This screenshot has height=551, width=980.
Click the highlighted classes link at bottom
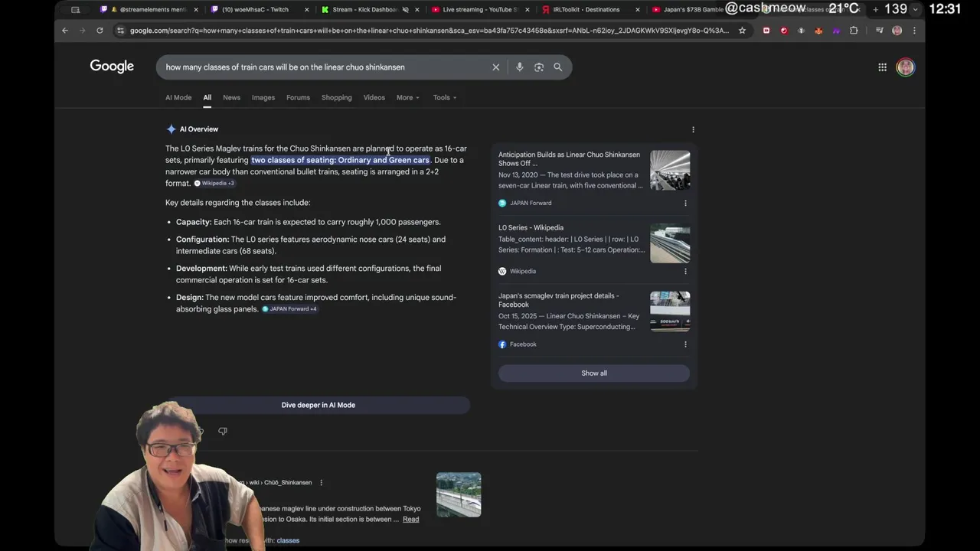click(288, 540)
